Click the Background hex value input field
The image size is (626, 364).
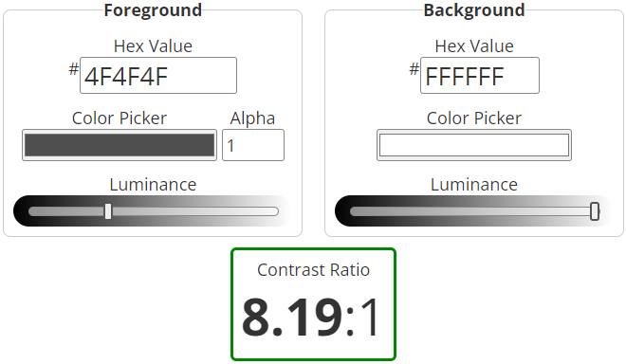click(480, 76)
